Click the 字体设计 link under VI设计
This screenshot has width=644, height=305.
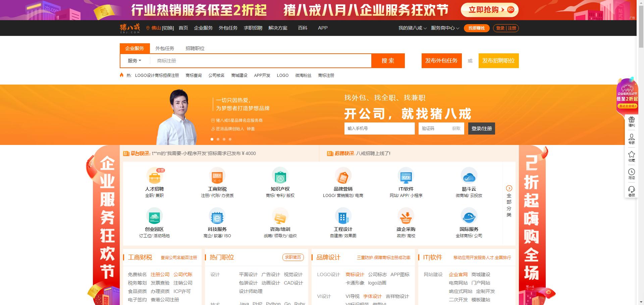(x=372, y=296)
